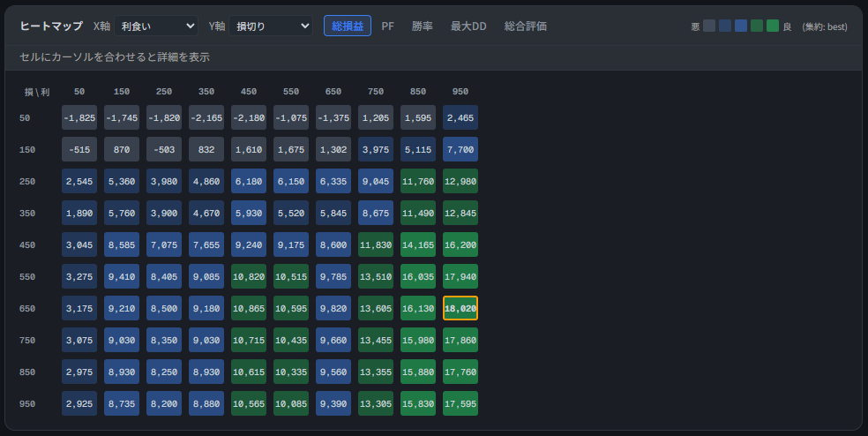Screen dimensions: 868x436
Task: Click the 870 heatmap cell
Action: [121, 149]
